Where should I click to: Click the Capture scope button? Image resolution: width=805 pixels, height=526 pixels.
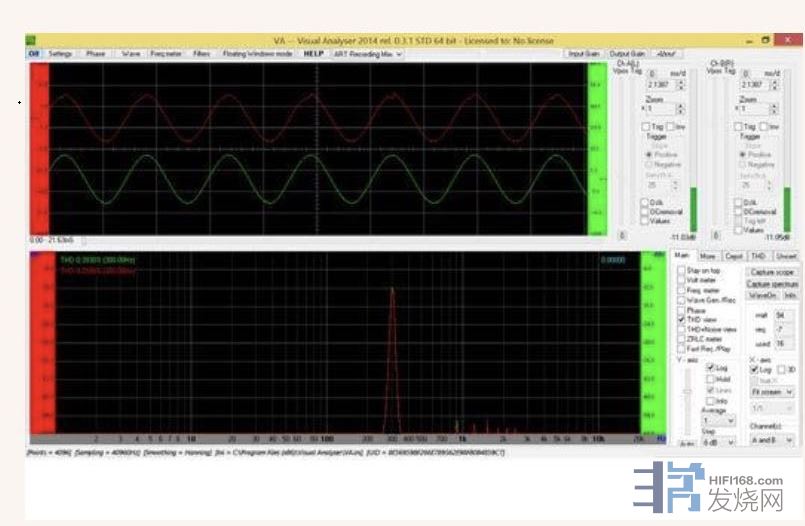pyautogui.click(x=772, y=272)
